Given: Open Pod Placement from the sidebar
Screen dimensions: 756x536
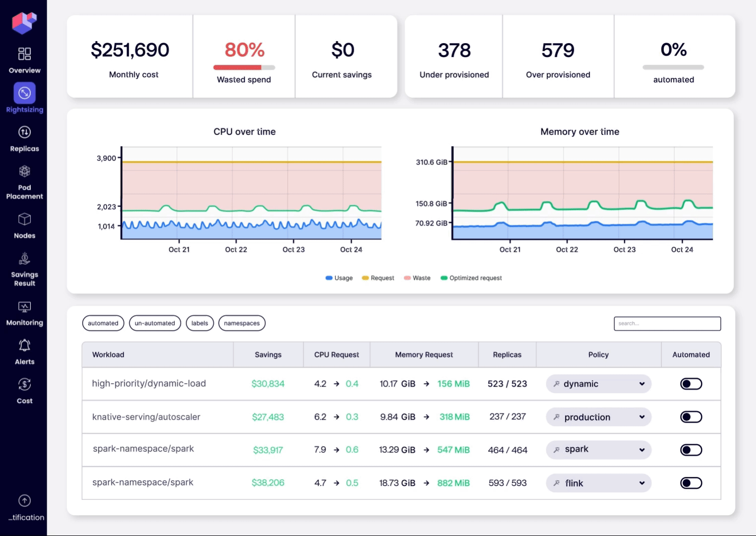Looking at the screenshot, I should (24, 172).
